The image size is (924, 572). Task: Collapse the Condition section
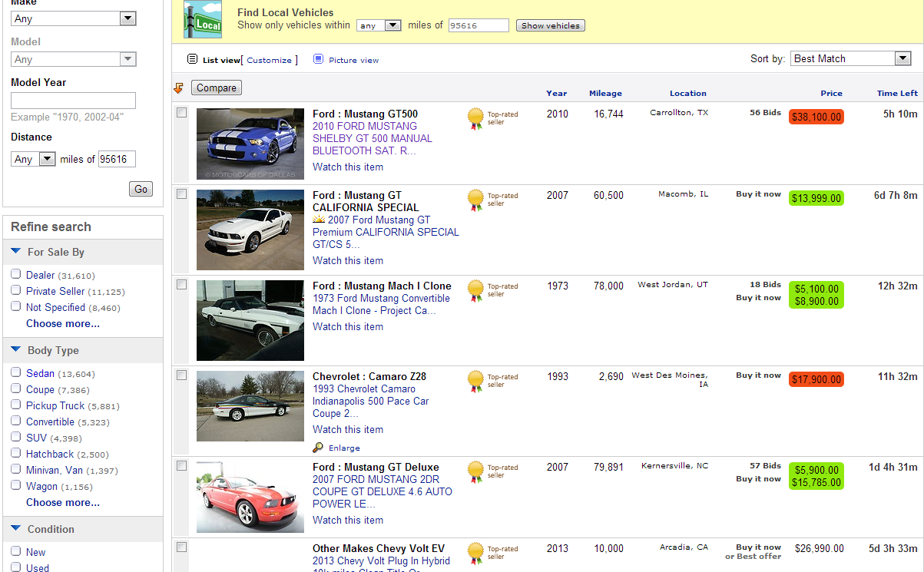(16, 529)
